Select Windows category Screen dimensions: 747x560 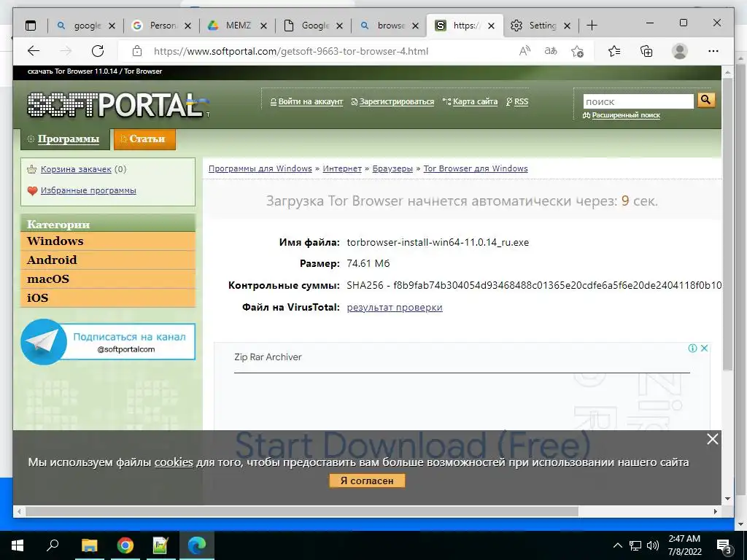108,241
